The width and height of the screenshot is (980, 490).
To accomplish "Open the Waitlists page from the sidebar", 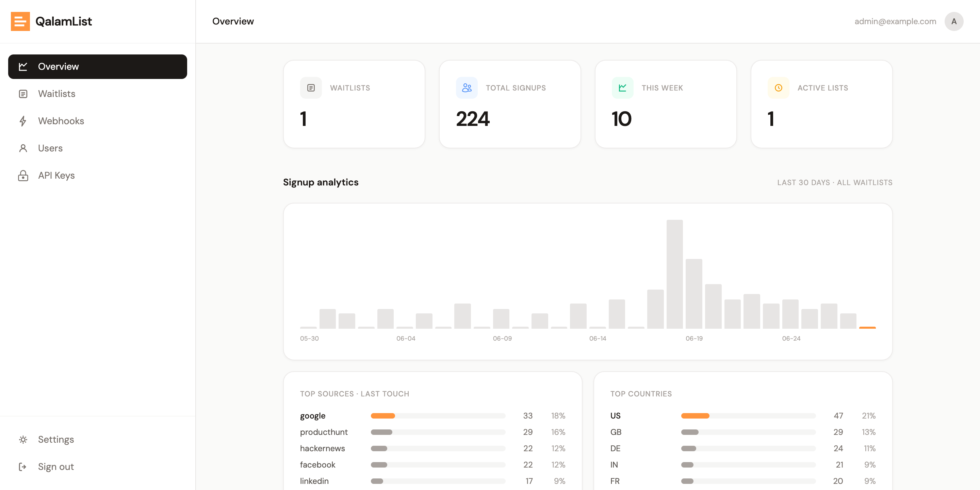I will click(97, 94).
